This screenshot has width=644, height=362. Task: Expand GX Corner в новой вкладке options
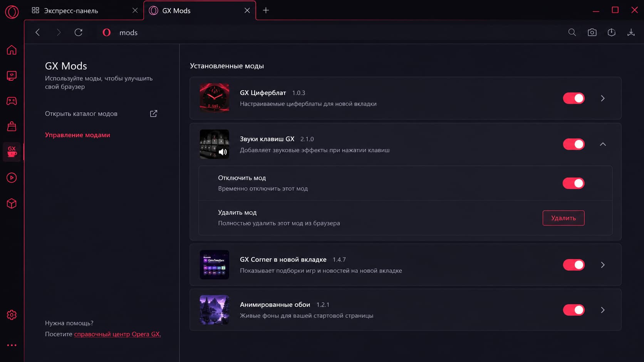click(603, 265)
